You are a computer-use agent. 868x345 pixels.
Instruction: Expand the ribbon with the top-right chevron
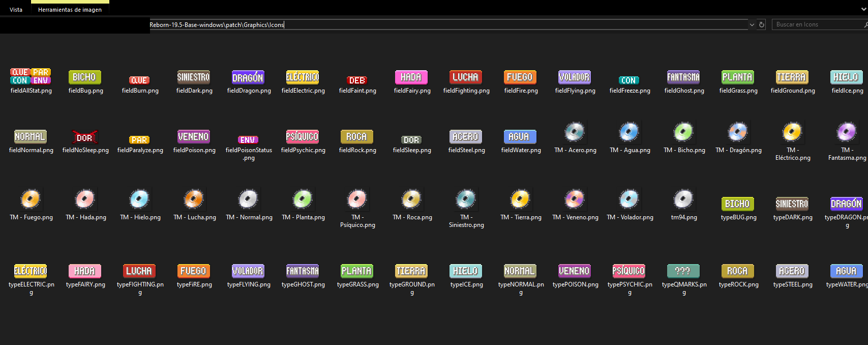click(862, 10)
